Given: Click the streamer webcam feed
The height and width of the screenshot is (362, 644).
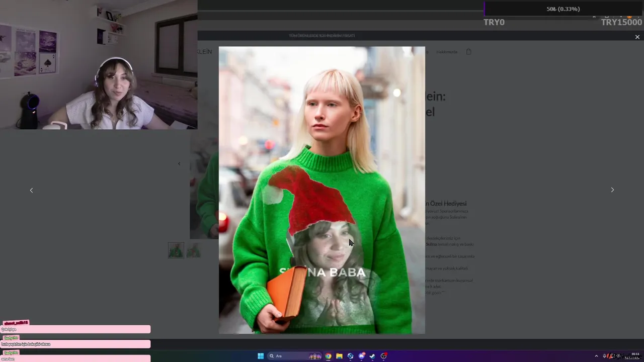Looking at the screenshot, I should [99, 65].
